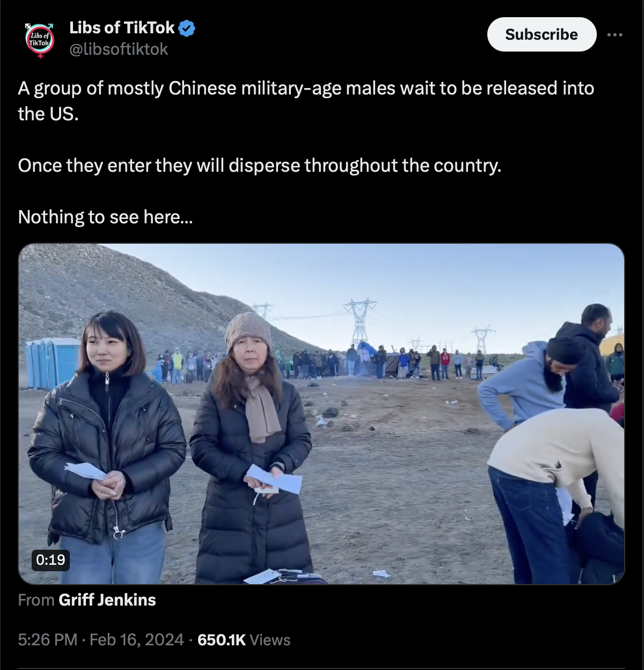
Task: Open the three-dot more options menu
Action: [614, 34]
